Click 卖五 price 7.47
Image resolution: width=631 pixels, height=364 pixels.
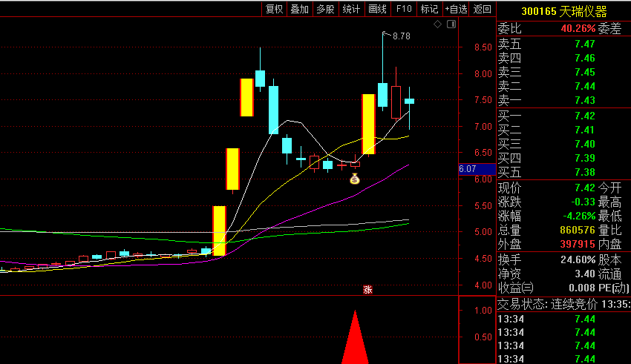coord(585,44)
